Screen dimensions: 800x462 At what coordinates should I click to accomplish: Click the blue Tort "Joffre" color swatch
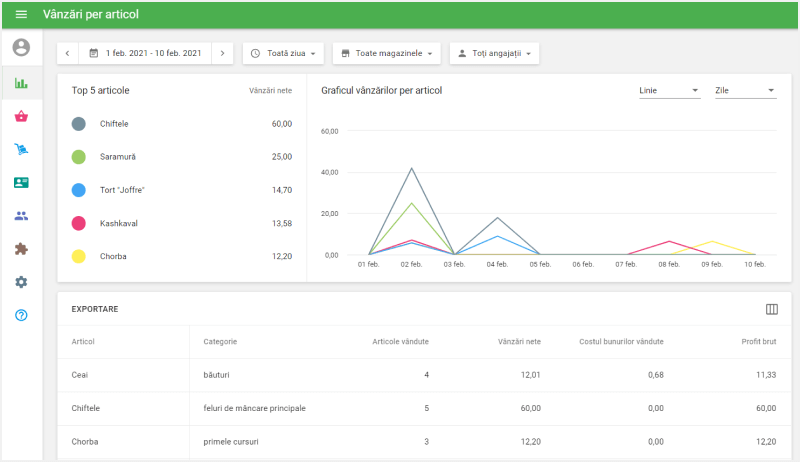coord(79,190)
